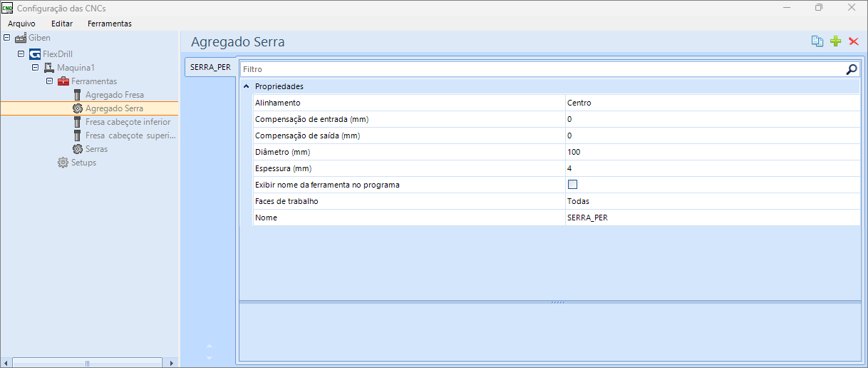Image resolution: width=868 pixels, height=368 pixels.
Task: Select the SERRA_PER tab
Action: tap(210, 67)
